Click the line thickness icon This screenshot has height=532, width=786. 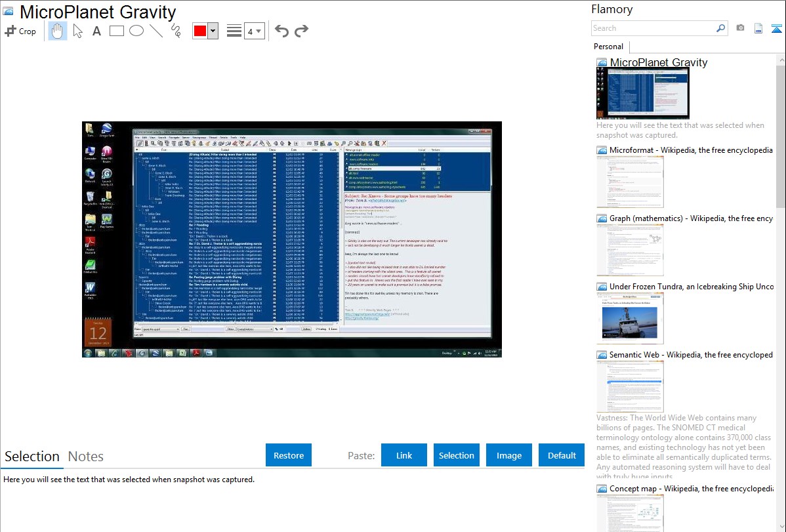[x=234, y=31]
